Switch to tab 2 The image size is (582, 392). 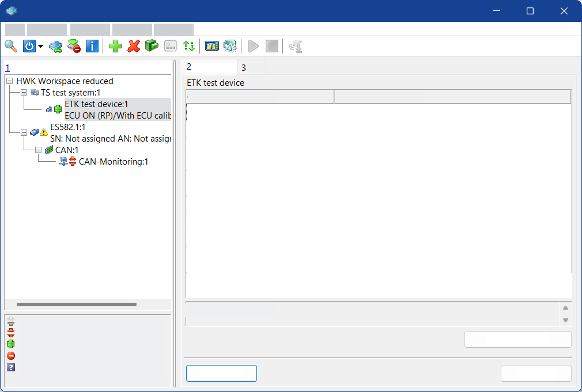point(190,67)
